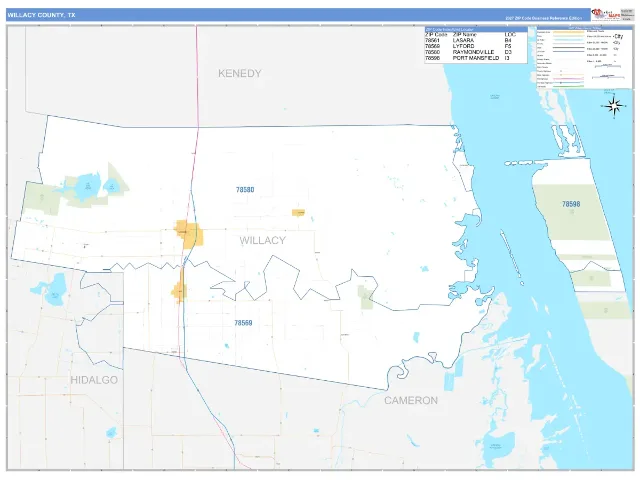Click ZIP code label 78580 on map
The image size is (640, 480).
[245, 190]
